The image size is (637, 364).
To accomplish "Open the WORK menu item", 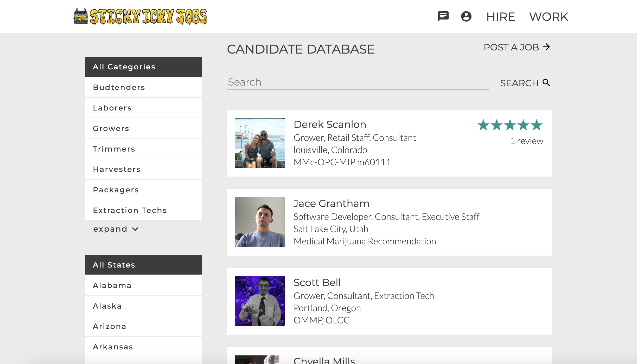I will pos(549,17).
